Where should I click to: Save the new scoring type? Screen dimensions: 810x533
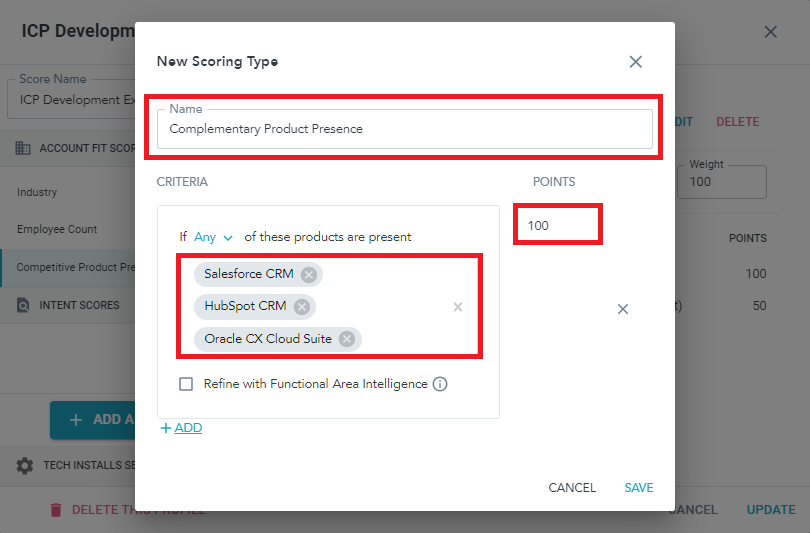pos(639,488)
